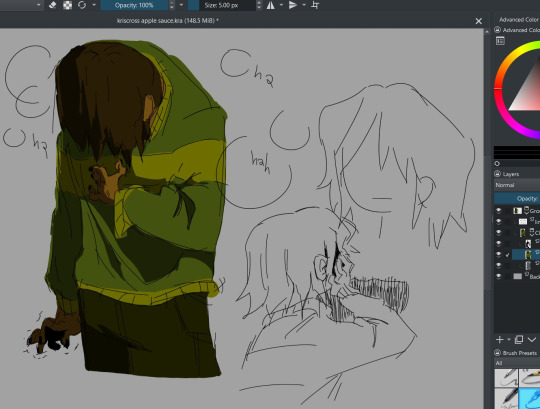Click the Size spin arrows in toolbar
This screenshot has width=540, height=409.
(x=259, y=5)
